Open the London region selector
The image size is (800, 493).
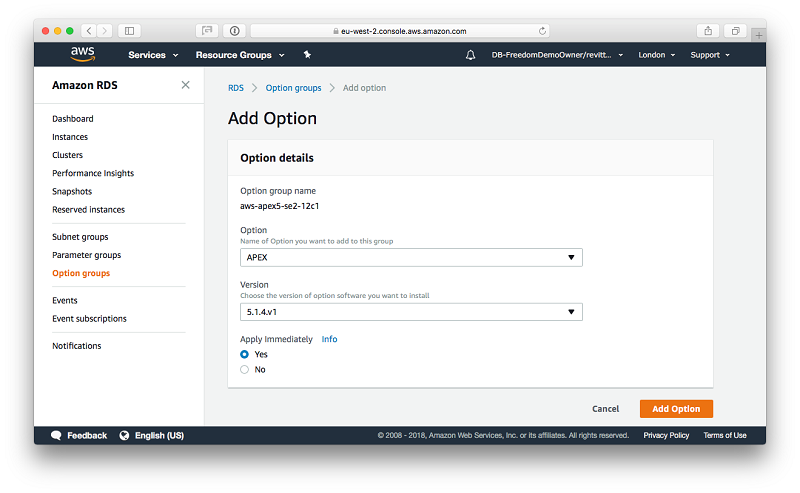[x=657, y=55]
